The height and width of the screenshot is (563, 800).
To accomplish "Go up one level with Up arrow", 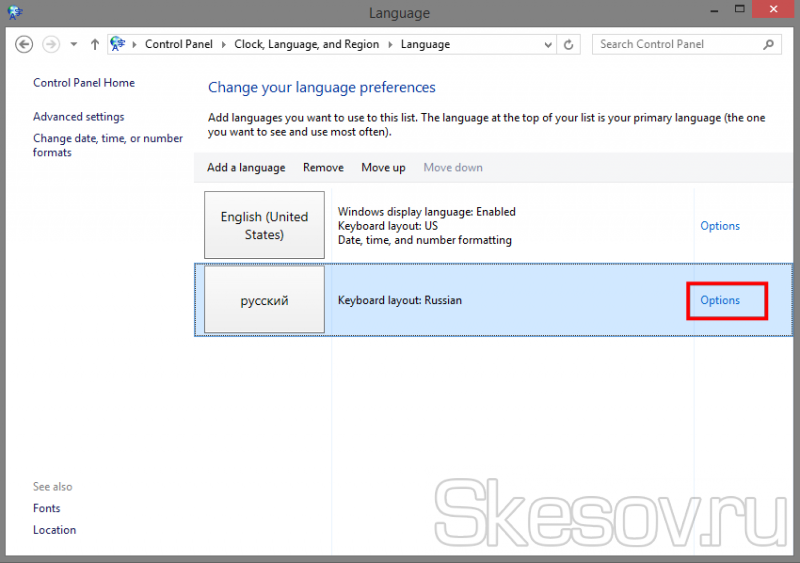I will (95, 44).
